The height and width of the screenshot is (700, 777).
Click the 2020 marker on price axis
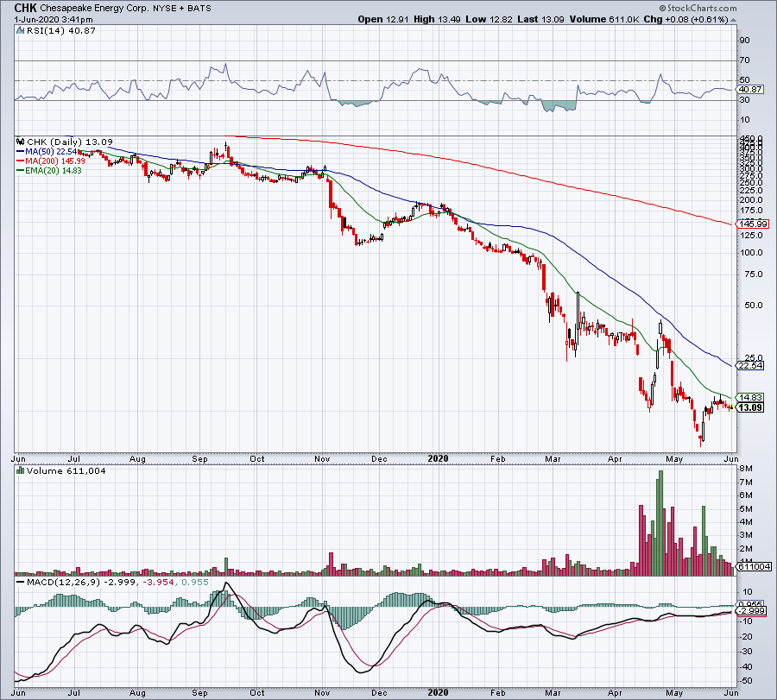(440, 460)
